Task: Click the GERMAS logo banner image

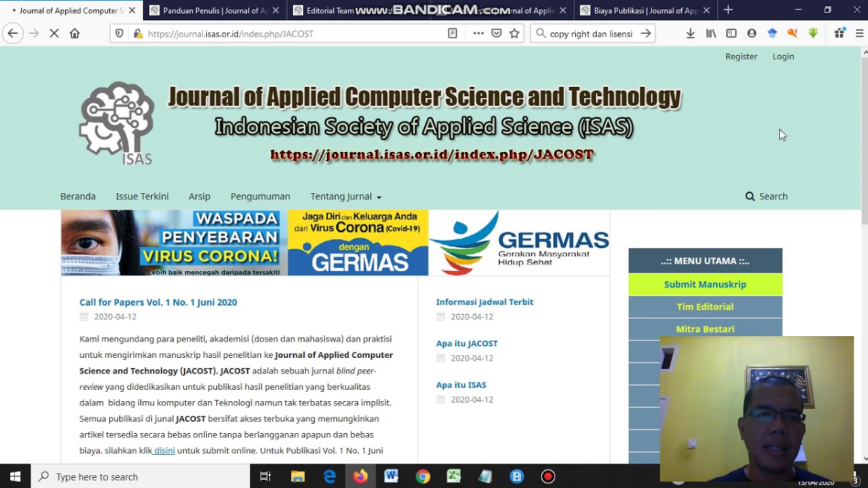Action: pyautogui.click(x=519, y=243)
